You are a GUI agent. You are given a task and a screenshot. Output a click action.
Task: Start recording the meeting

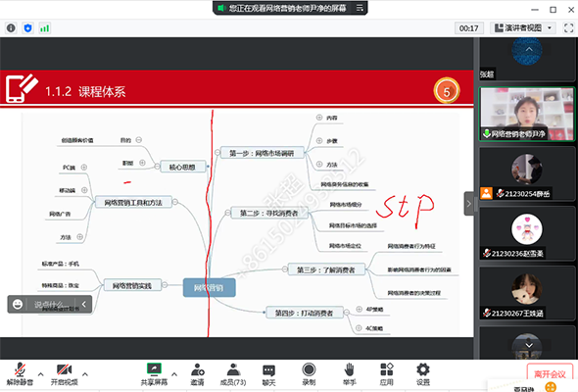pos(309,374)
